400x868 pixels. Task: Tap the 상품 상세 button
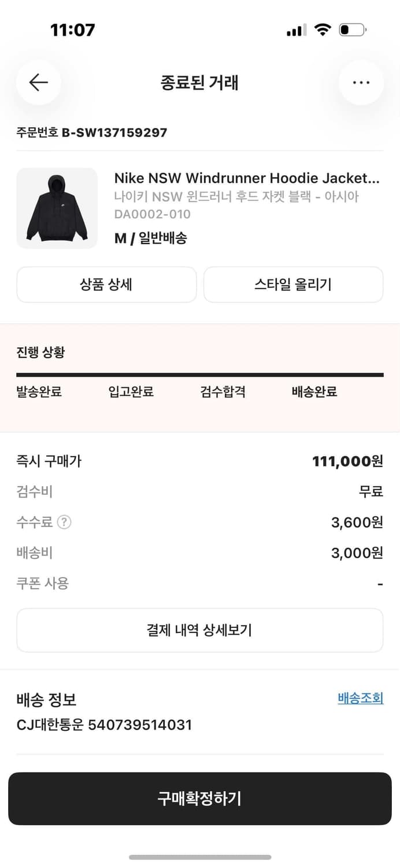[x=106, y=285]
